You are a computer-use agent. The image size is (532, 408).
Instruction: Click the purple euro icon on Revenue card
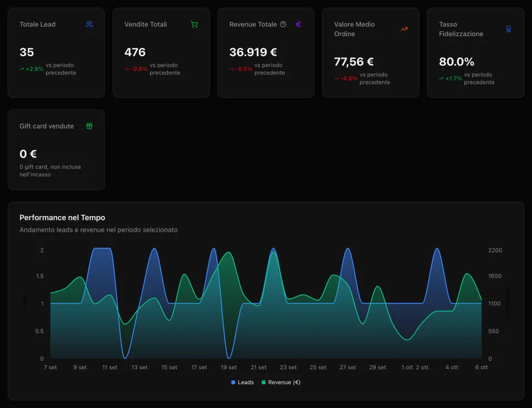click(299, 24)
